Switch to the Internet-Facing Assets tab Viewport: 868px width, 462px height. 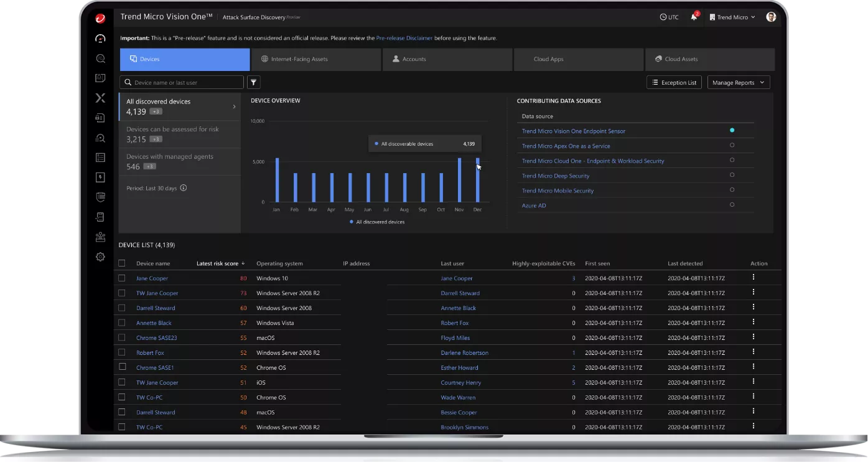pyautogui.click(x=316, y=59)
